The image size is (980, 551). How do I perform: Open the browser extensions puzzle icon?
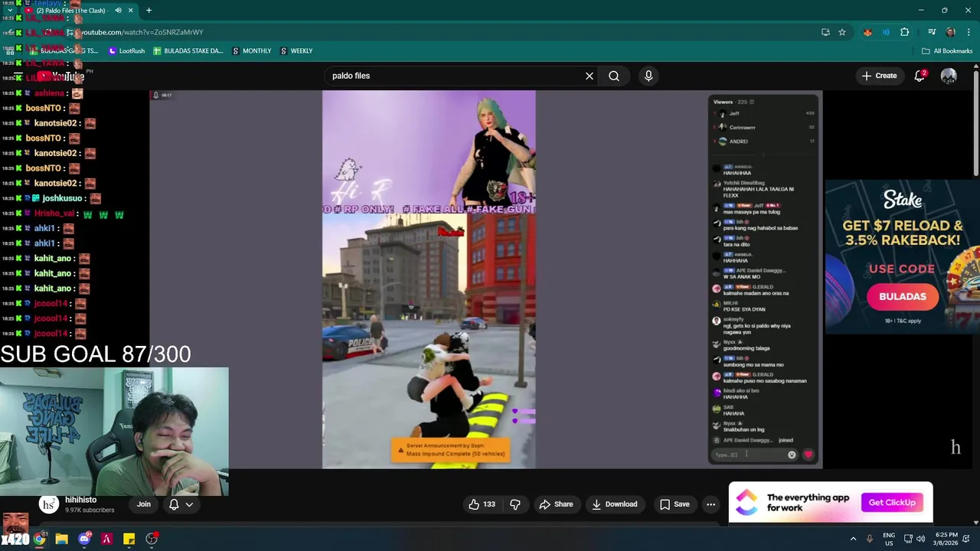(905, 32)
